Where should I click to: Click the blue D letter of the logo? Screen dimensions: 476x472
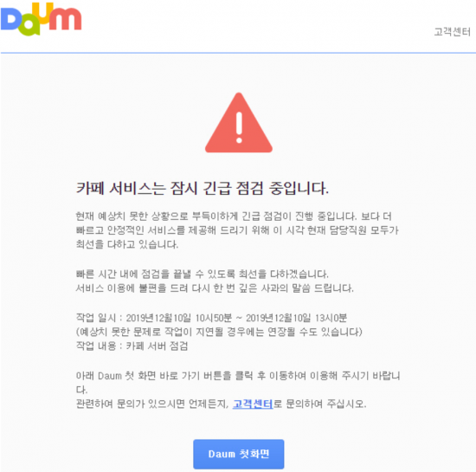(10, 19)
